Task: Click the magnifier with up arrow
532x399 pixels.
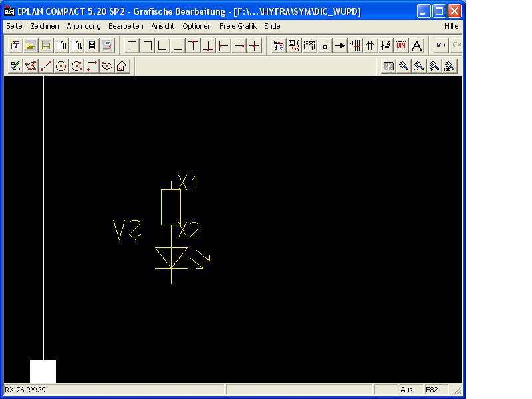Action: tap(434, 66)
